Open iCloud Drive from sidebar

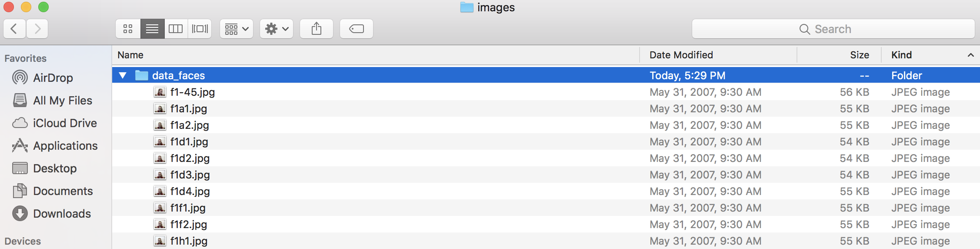coord(65,123)
